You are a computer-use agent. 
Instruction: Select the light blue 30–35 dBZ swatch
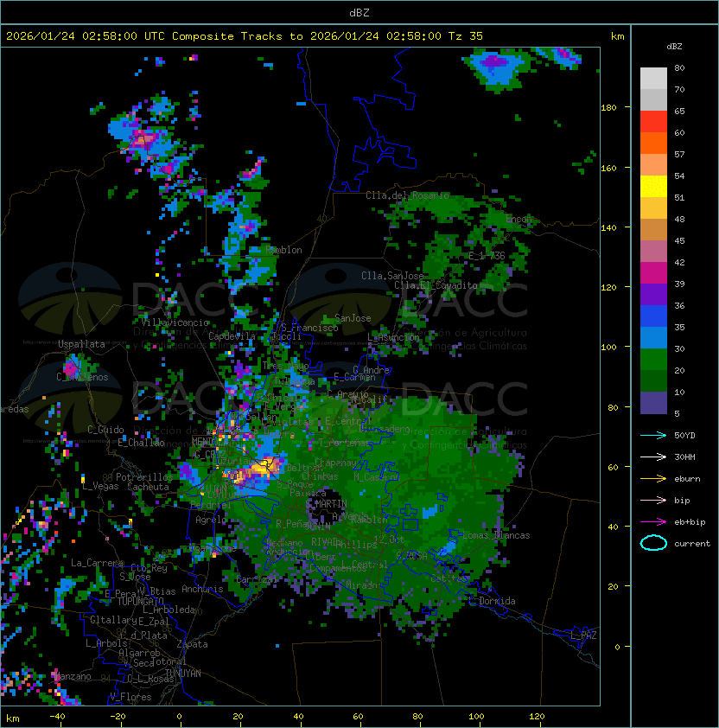click(x=653, y=338)
